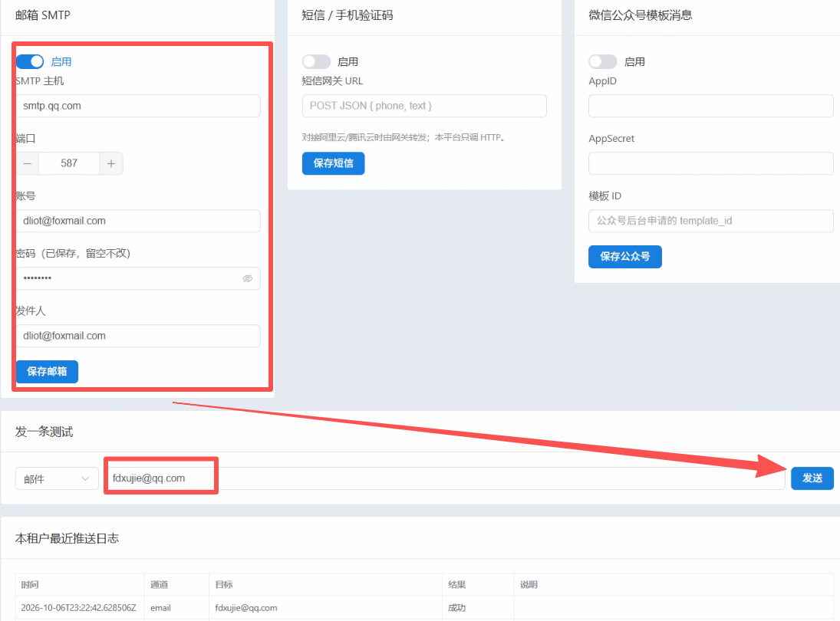Toggle the WeChat template message enable switch

coord(603,61)
